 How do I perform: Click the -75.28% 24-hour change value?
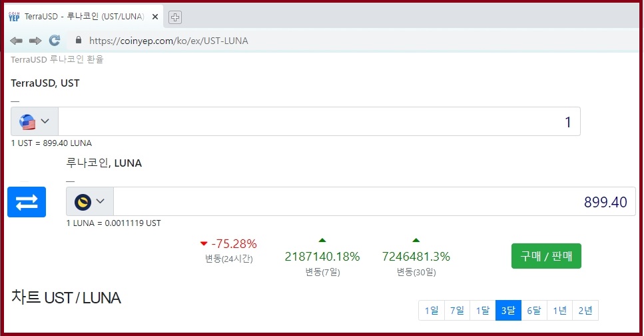pyautogui.click(x=234, y=244)
